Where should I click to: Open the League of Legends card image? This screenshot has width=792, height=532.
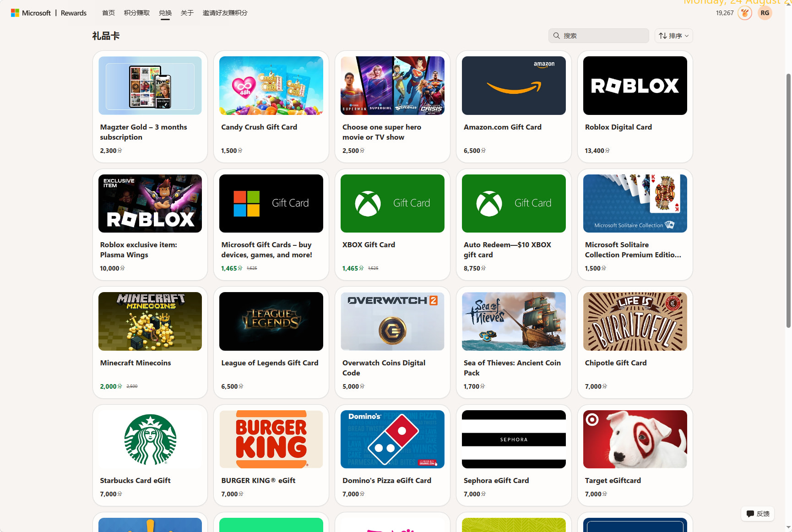[271, 321]
